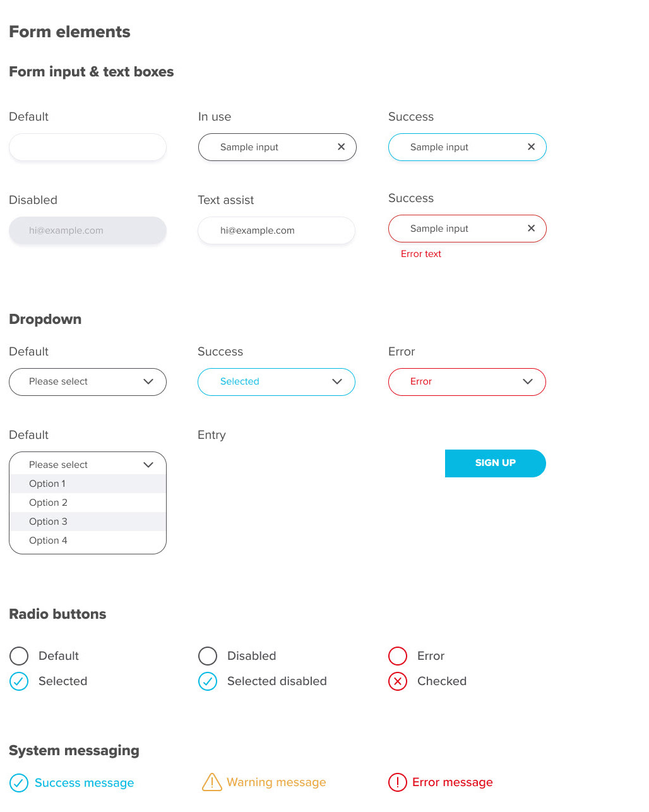The height and width of the screenshot is (812, 649).
Task: Select the Default radio button
Action: point(19,656)
